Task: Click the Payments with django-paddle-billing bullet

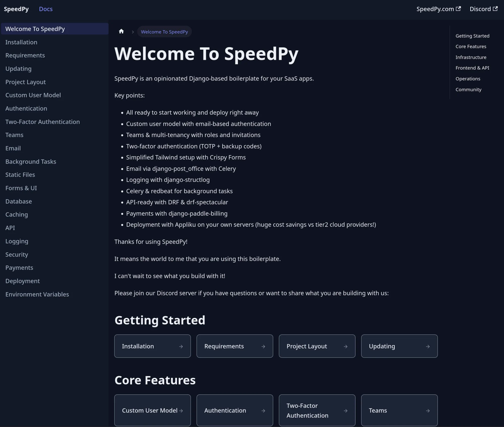Action: (177, 213)
